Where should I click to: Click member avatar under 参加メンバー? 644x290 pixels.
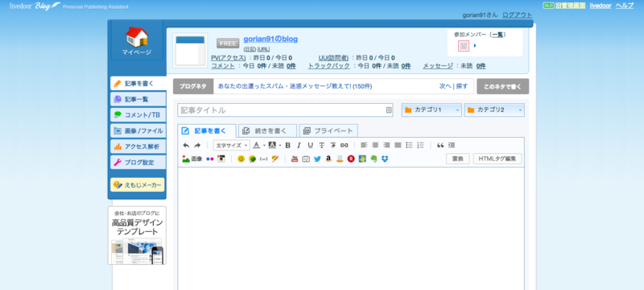pyautogui.click(x=464, y=46)
